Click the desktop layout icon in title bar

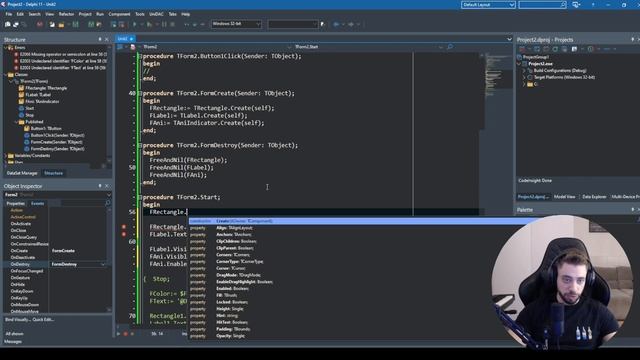576,4
